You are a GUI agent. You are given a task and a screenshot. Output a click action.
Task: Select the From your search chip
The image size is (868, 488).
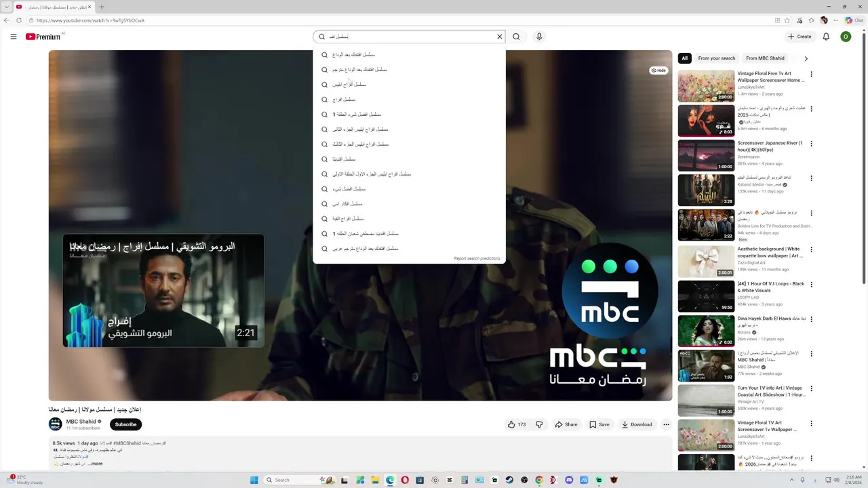pyautogui.click(x=716, y=58)
